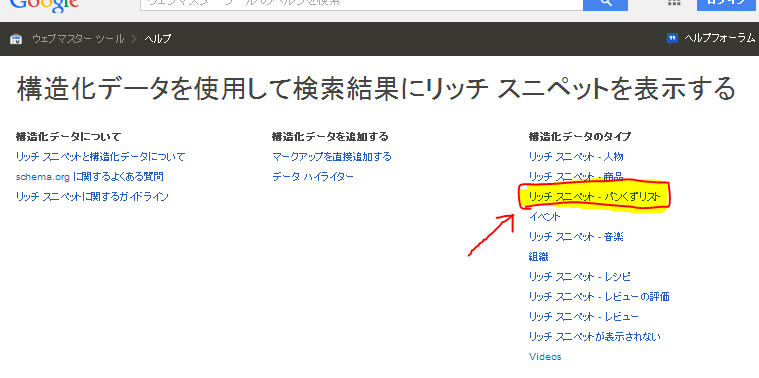Open the イベント link
The image size is (759, 378).
click(545, 216)
